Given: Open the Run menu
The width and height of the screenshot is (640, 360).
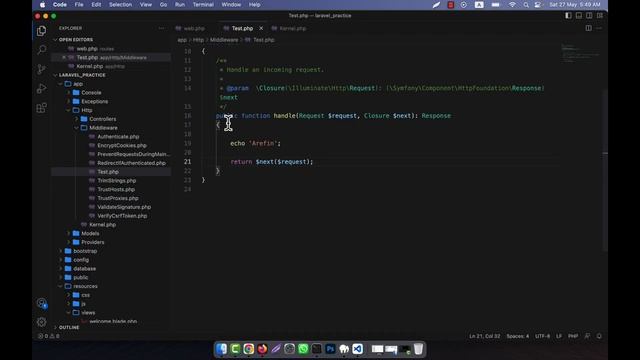Looking at the screenshot, I should tap(180, 5).
